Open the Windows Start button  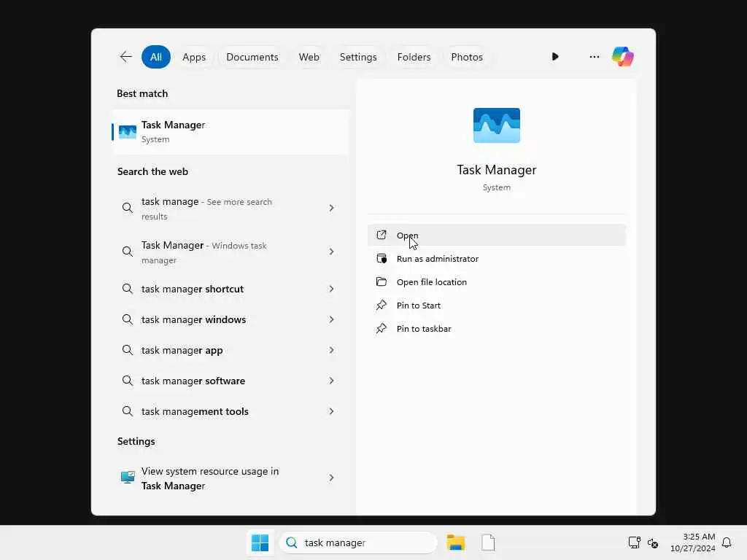tap(260, 542)
